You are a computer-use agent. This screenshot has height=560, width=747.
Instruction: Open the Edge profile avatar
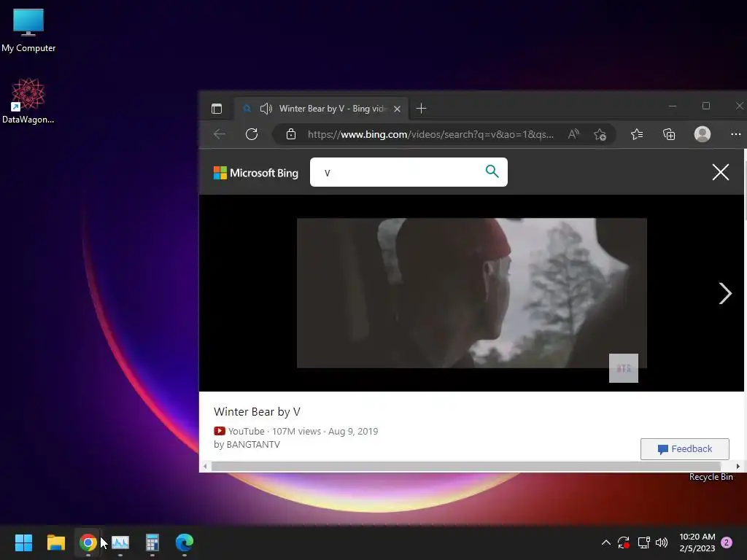click(703, 134)
